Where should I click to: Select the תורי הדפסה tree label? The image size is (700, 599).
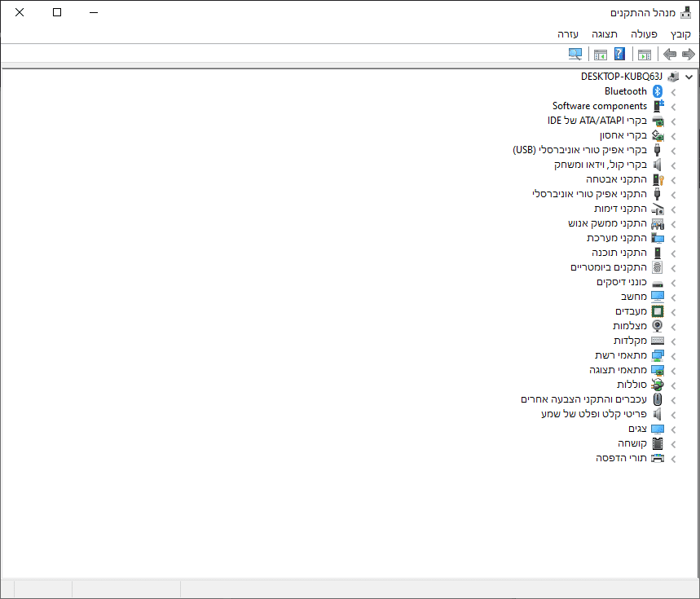click(x=622, y=458)
